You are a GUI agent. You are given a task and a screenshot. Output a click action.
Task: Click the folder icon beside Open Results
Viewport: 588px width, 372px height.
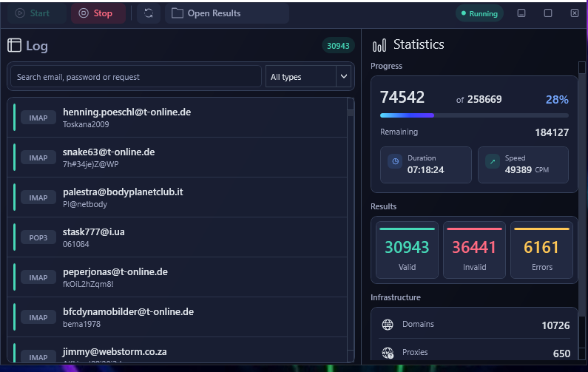(x=177, y=13)
